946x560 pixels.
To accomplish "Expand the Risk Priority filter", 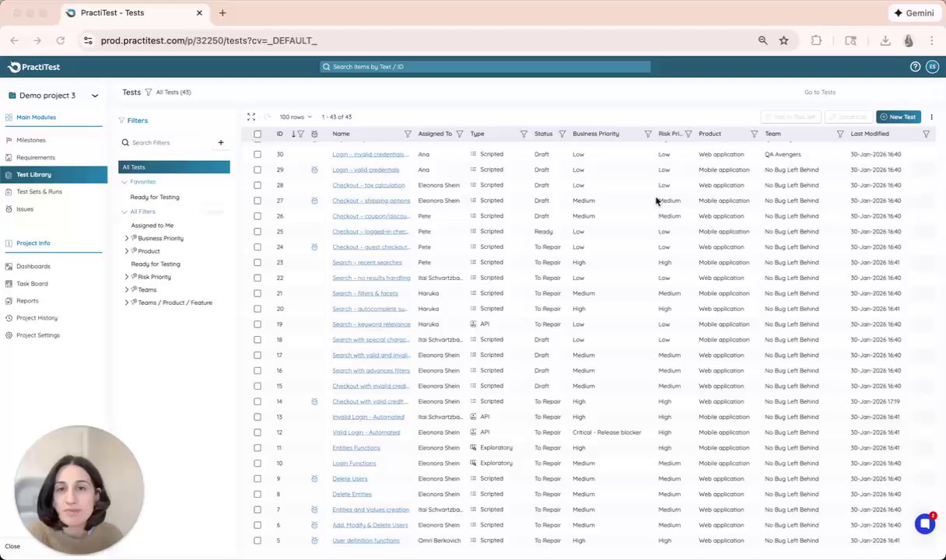I will coord(127,277).
